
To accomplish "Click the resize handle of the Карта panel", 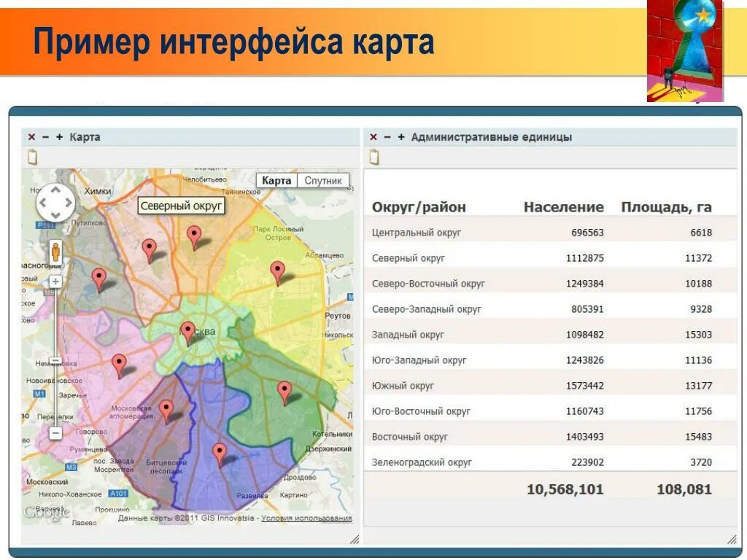I will coord(355,539).
